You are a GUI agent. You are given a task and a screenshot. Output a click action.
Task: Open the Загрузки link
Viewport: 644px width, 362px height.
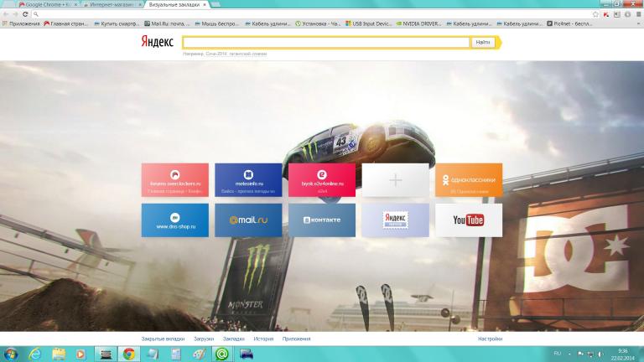pyautogui.click(x=204, y=339)
